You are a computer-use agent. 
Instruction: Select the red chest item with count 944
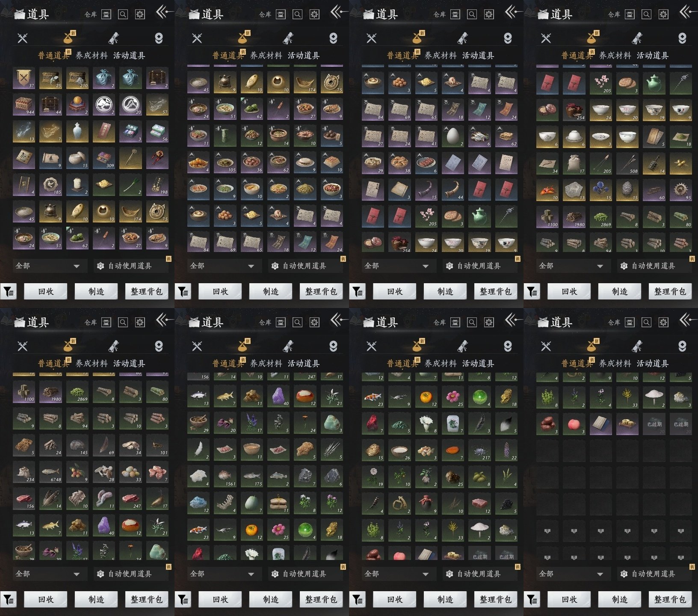pos(24,105)
